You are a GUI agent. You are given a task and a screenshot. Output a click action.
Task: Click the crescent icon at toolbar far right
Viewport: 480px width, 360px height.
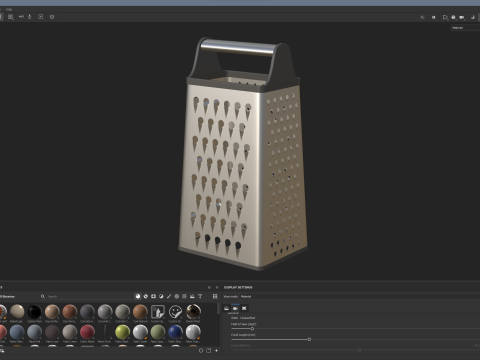click(x=473, y=17)
